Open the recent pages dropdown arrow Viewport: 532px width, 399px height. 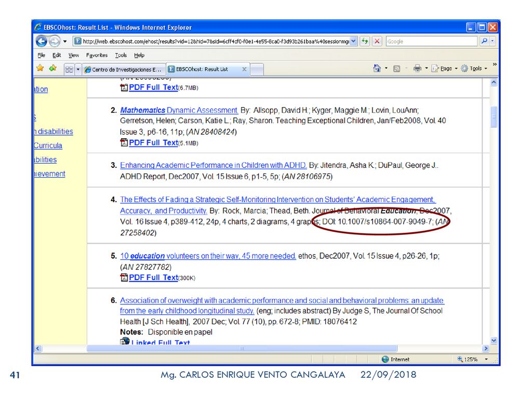[x=65, y=42]
